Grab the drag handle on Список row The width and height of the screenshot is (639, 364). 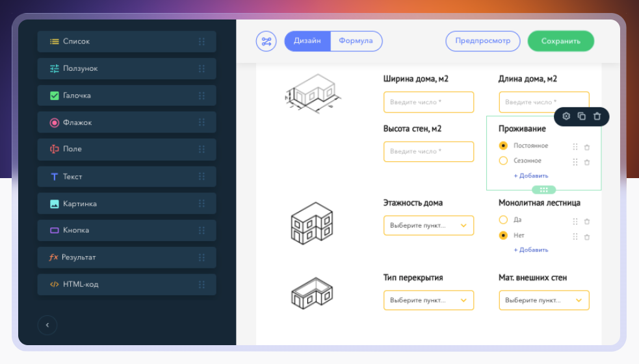202,41
